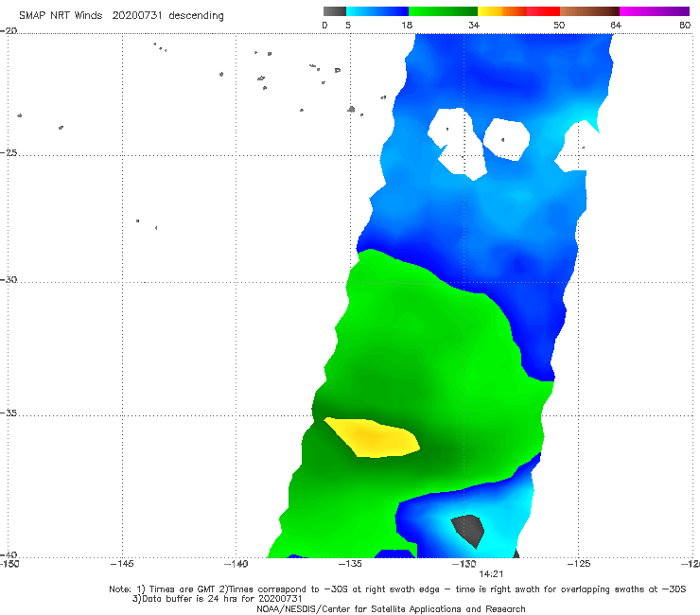The width and height of the screenshot is (700, 615).
Task: Click the yellow high-wind patch in the swath
Action: tap(372, 438)
